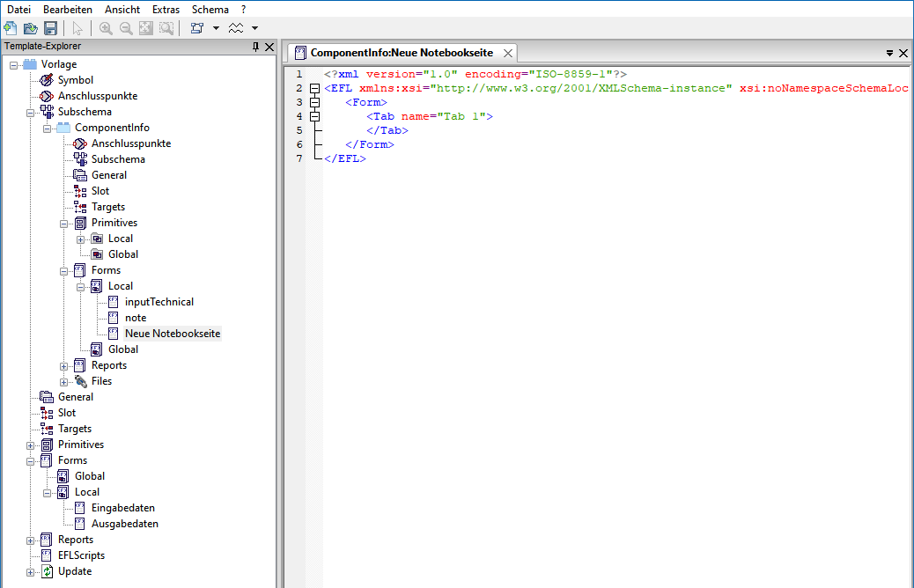
Task: Select the top-level Forms Global item
Action: point(90,476)
